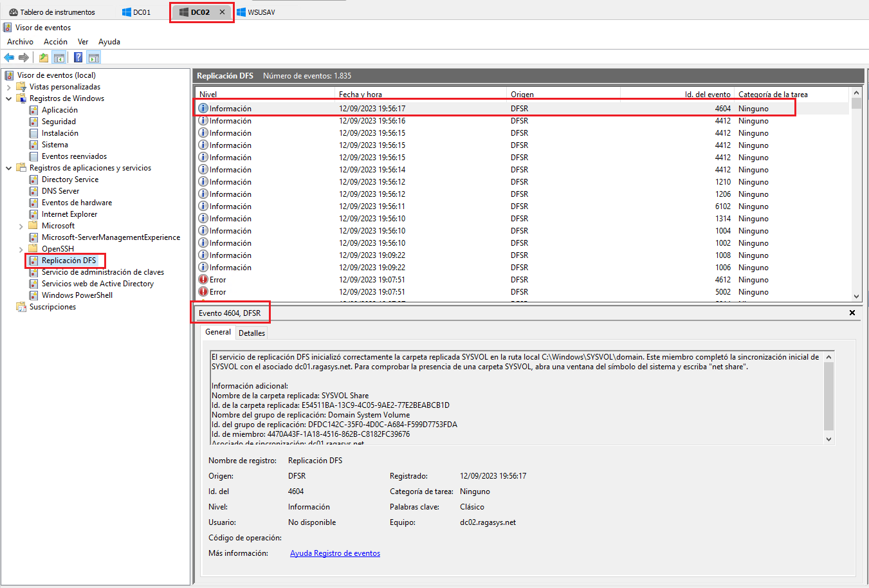Select the Directory Service log
This screenshot has height=588, width=869.
[x=69, y=179]
